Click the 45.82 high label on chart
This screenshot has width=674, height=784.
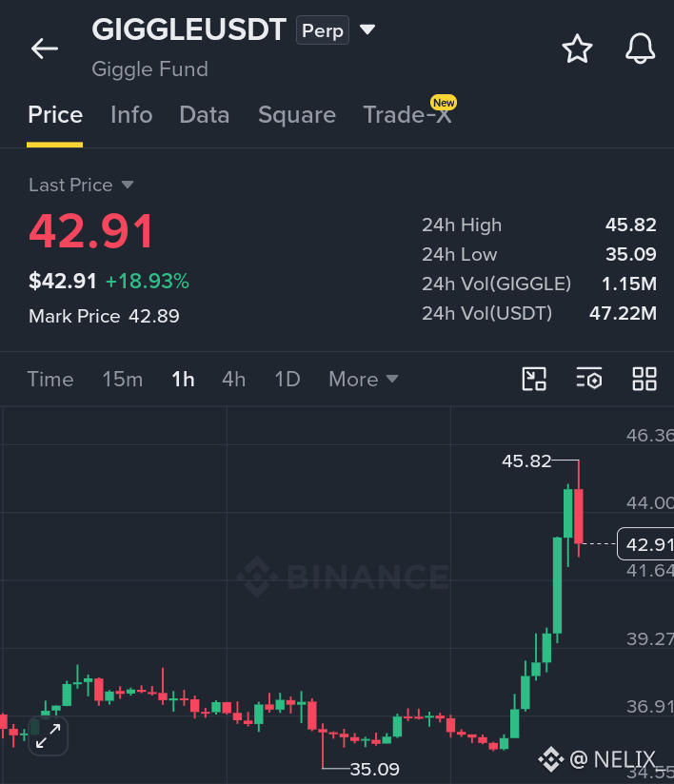tap(526, 461)
